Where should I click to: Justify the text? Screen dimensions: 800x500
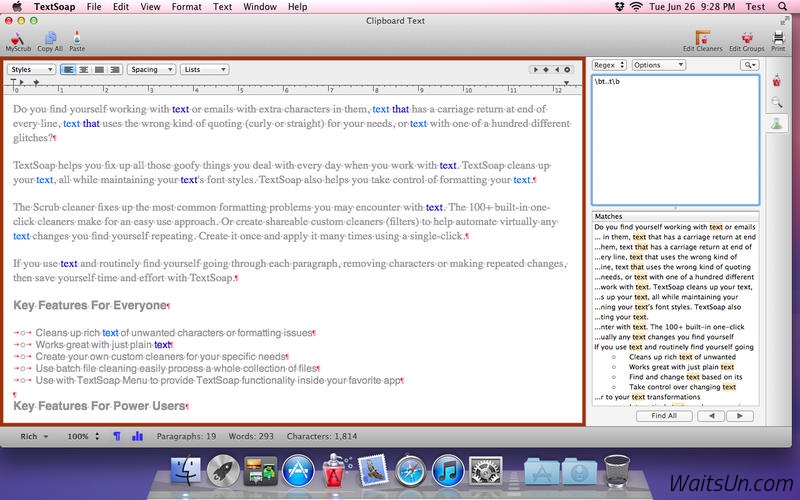[x=99, y=69]
